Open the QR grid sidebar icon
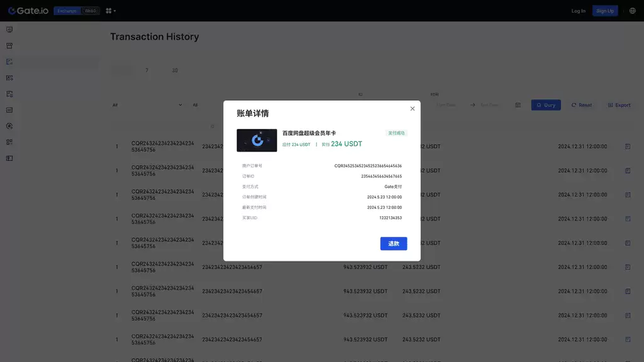This screenshot has width=644, height=362. tap(9, 142)
